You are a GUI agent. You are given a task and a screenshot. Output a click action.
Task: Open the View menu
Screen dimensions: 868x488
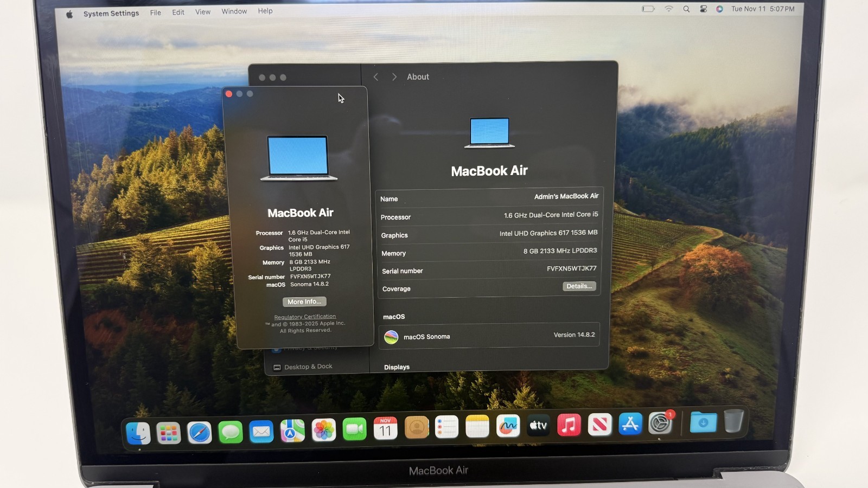203,11
